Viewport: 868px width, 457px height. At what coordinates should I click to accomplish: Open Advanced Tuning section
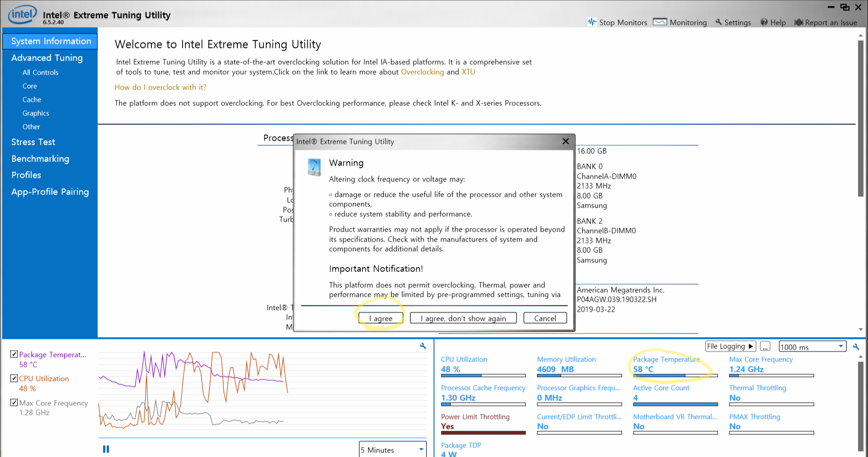(x=47, y=58)
